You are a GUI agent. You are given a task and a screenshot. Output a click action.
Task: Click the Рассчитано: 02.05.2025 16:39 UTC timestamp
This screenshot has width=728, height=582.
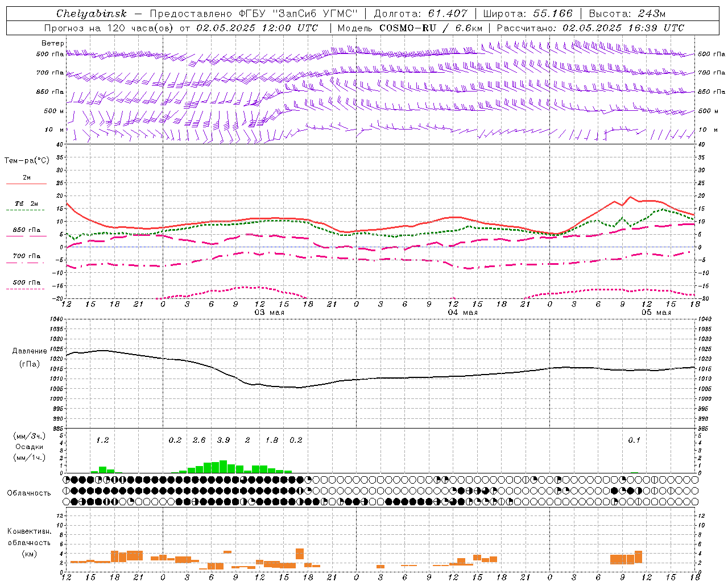click(x=590, y=28)
